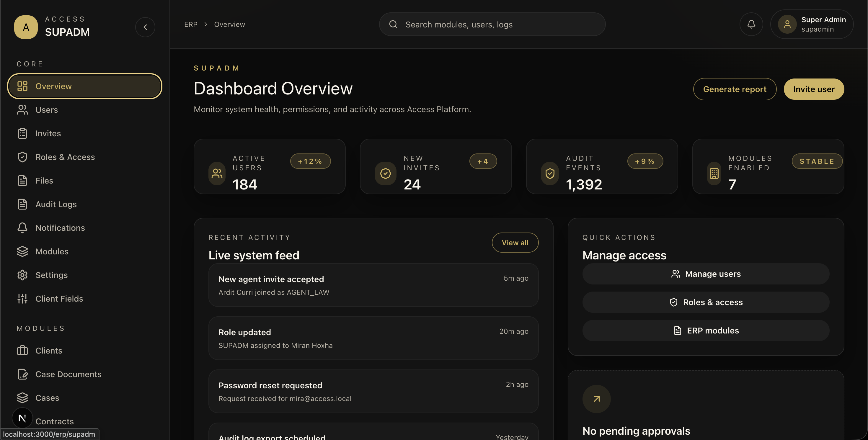Click the +12% badge on Active Users
The height and width of the screenshot is (440, 868).
click(x=310, y=161)
